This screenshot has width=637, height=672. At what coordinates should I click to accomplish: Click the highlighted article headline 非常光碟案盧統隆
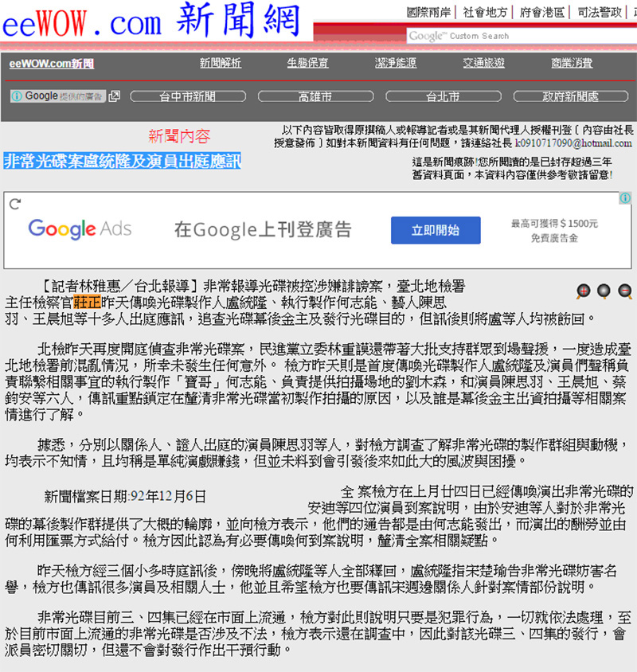tap(122, 161)
